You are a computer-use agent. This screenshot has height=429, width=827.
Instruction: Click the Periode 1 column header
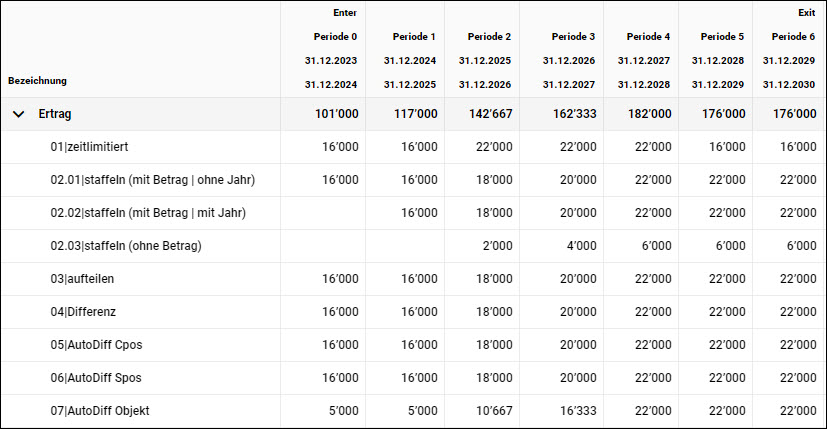click(405, 49)
